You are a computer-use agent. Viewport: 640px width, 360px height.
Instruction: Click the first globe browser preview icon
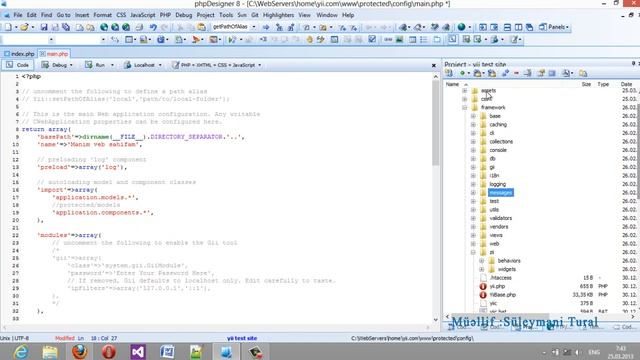click(104, 27)
